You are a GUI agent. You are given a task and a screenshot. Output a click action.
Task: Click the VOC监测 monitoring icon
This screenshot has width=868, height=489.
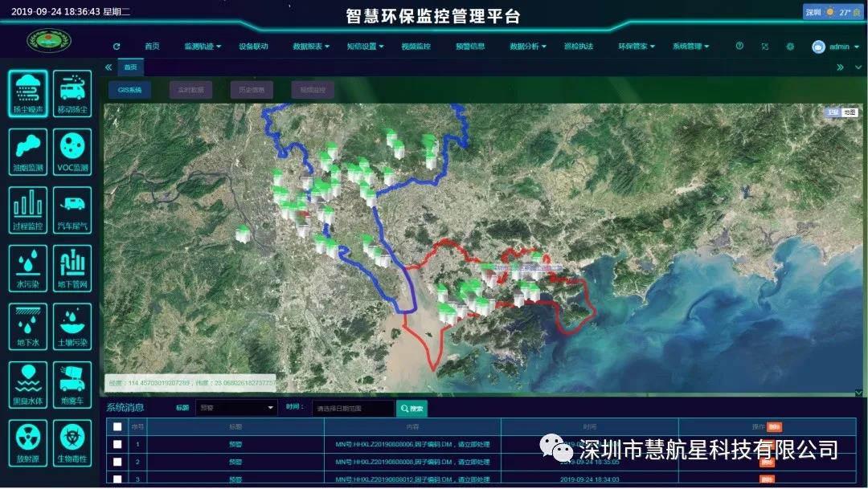point(72,152)
